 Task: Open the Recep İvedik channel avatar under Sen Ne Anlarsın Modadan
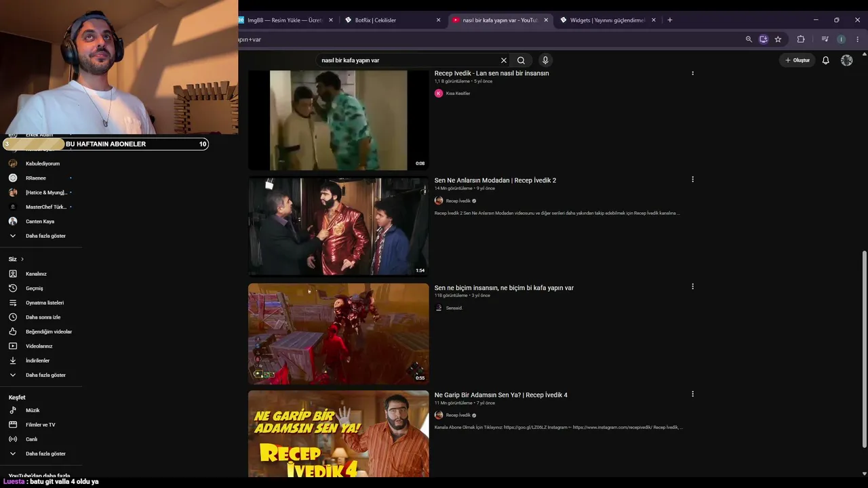point(439,201)
